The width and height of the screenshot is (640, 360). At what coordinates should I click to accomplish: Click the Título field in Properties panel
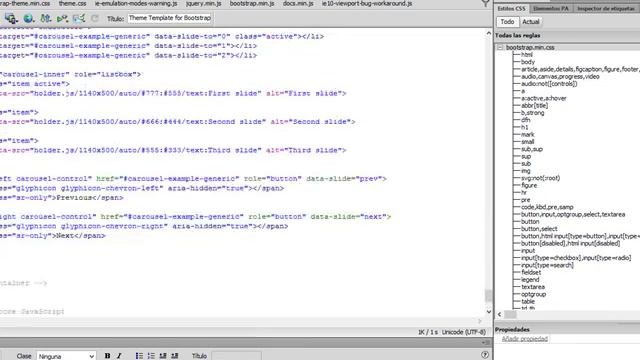(x=236, y=356)
